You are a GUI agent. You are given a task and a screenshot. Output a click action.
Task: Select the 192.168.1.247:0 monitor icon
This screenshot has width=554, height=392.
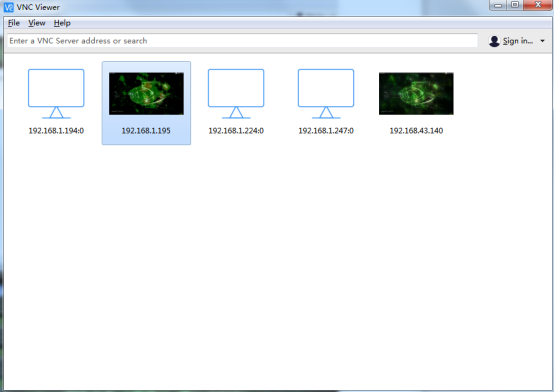pyautogui.click(x=326, y=94)
